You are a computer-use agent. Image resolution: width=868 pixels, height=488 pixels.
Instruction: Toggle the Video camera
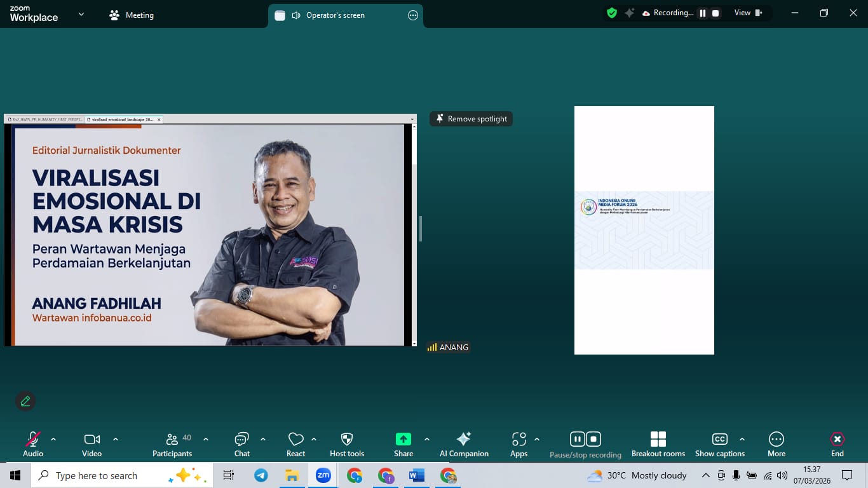(x=92, y=439)
